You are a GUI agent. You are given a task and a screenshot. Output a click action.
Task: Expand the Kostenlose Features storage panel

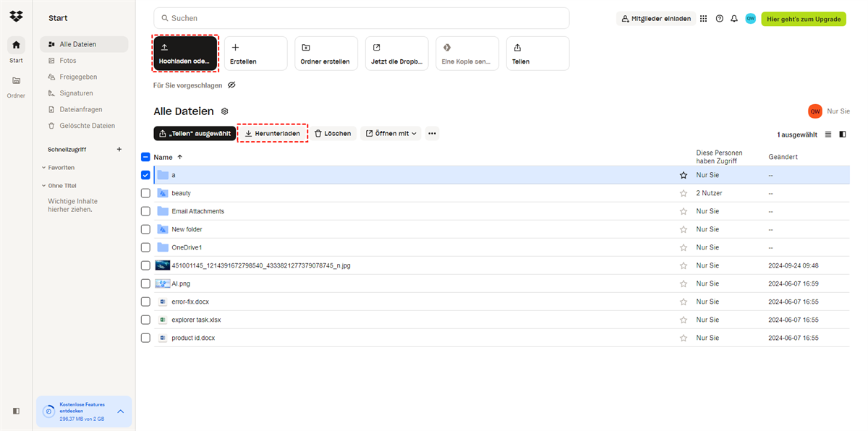[x=120, y=411]
